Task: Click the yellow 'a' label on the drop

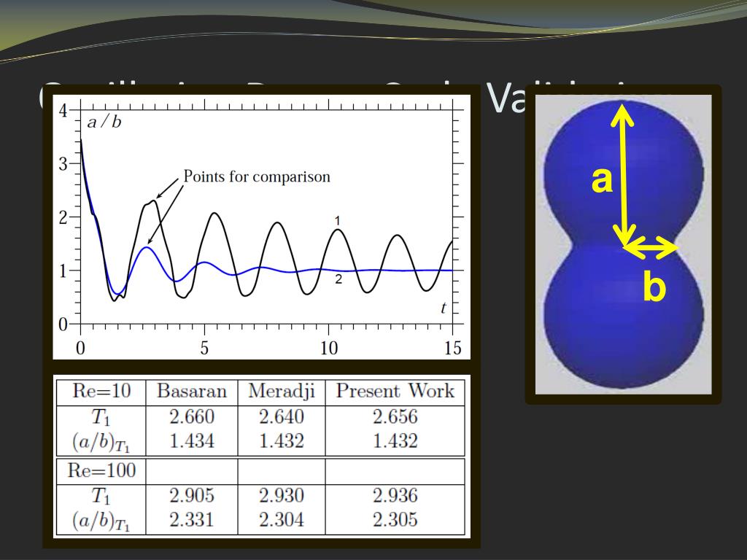Action: pos(602,180)
